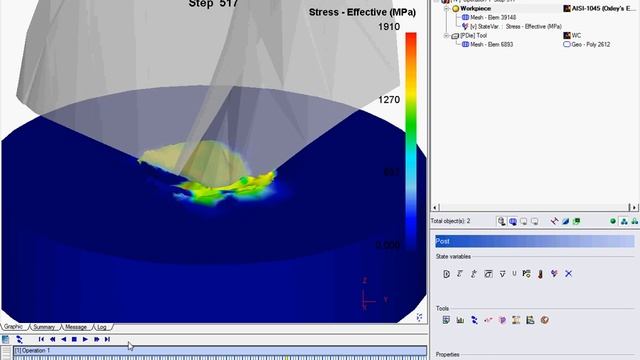640x360 pixels.
Task: Open the Step selection tool in Tools
Action: point(474,320)
